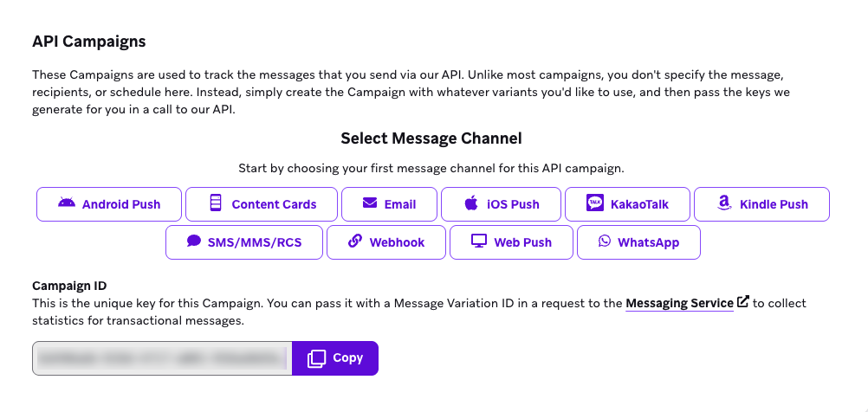Click the Amazon Kindle logo icon

point(724,203)
